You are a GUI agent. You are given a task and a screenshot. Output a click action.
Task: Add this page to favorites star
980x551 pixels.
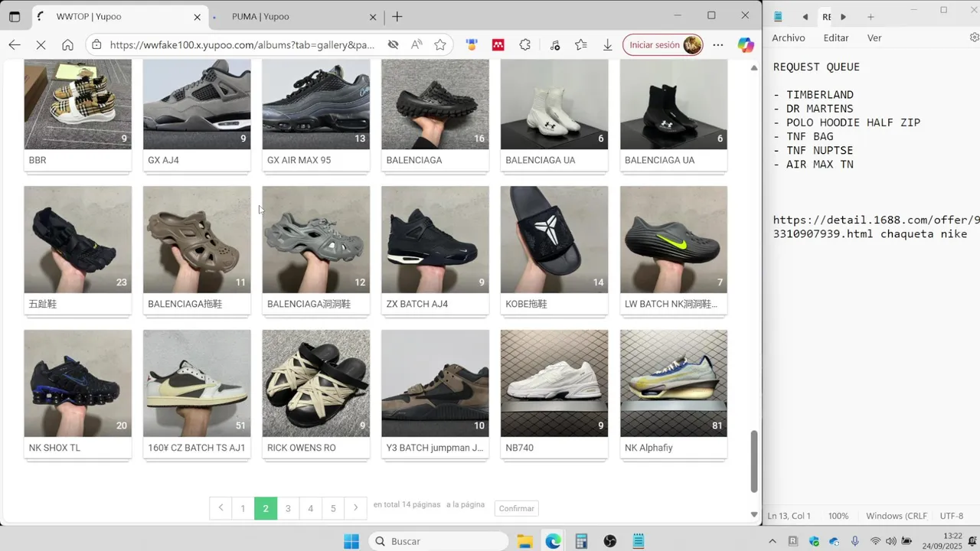440,45
